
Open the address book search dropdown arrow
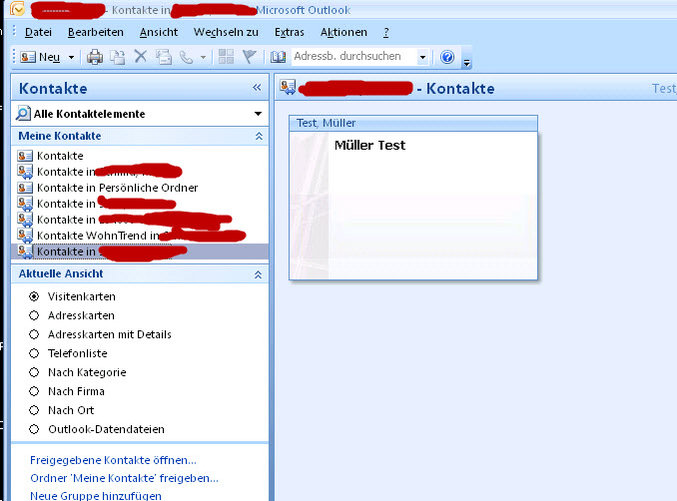click(423, 57)
